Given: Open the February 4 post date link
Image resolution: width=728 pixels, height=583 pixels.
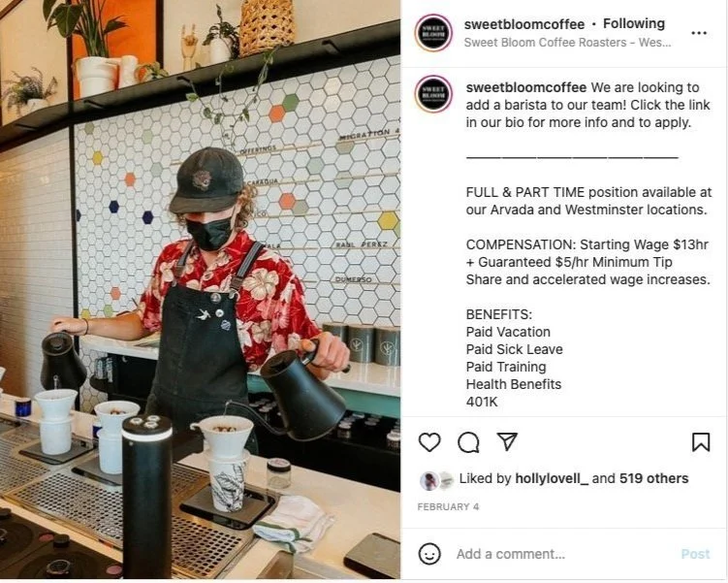Looking at the screenshot, I should (448, 506).
